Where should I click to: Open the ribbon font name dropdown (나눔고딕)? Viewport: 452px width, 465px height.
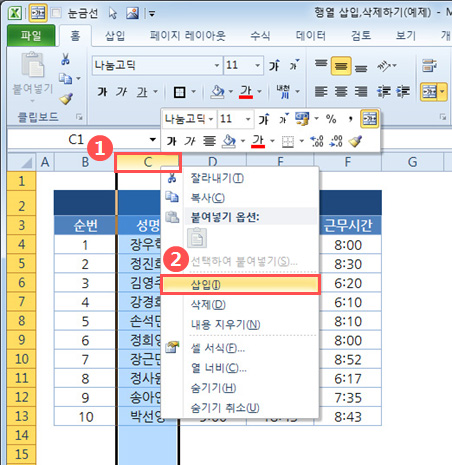pos(217,65)
